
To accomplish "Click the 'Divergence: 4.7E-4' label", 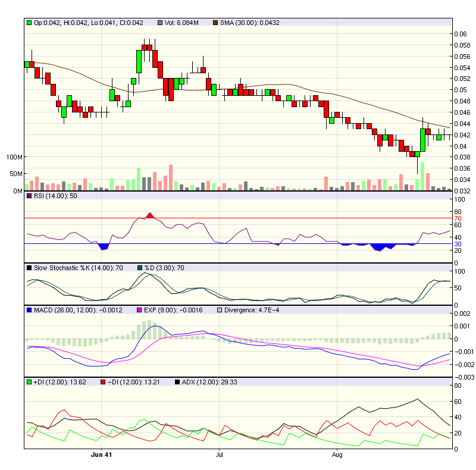I will pyautogui.click(x=252, y=311).
